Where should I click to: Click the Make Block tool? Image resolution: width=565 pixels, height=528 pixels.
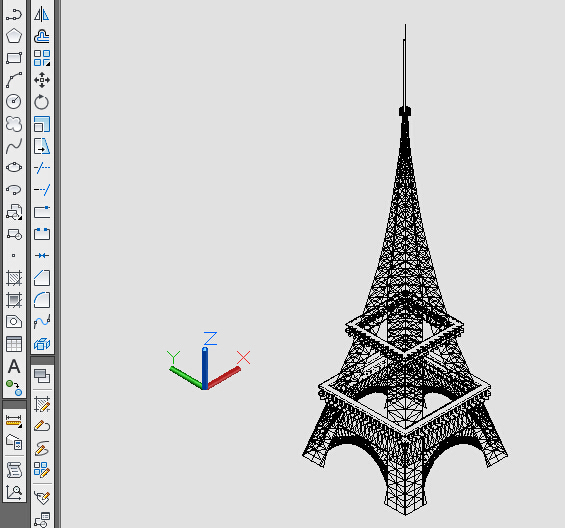[x=14, y=234]
